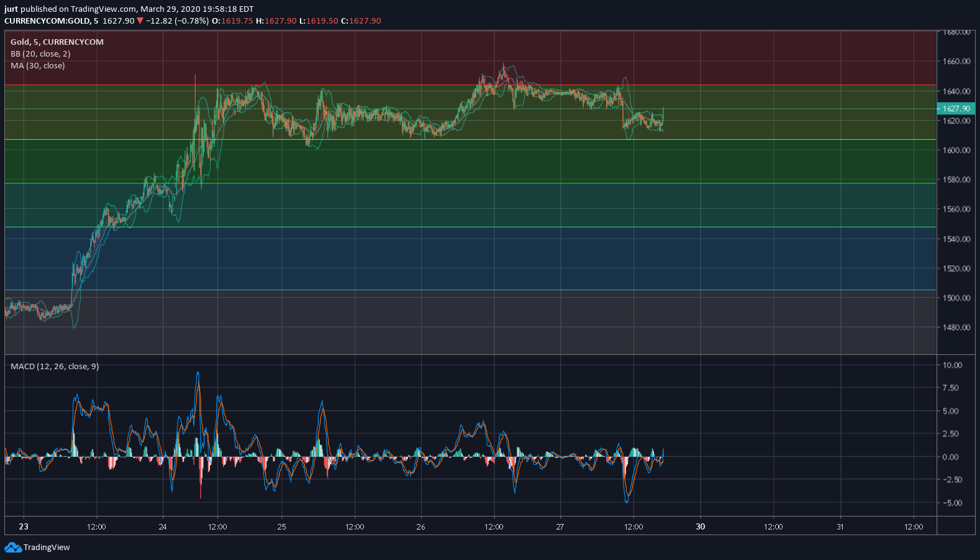Click the BB (20, close, 2) indicator label
Viewport: 980px width, 560px height.
[40, 53]
